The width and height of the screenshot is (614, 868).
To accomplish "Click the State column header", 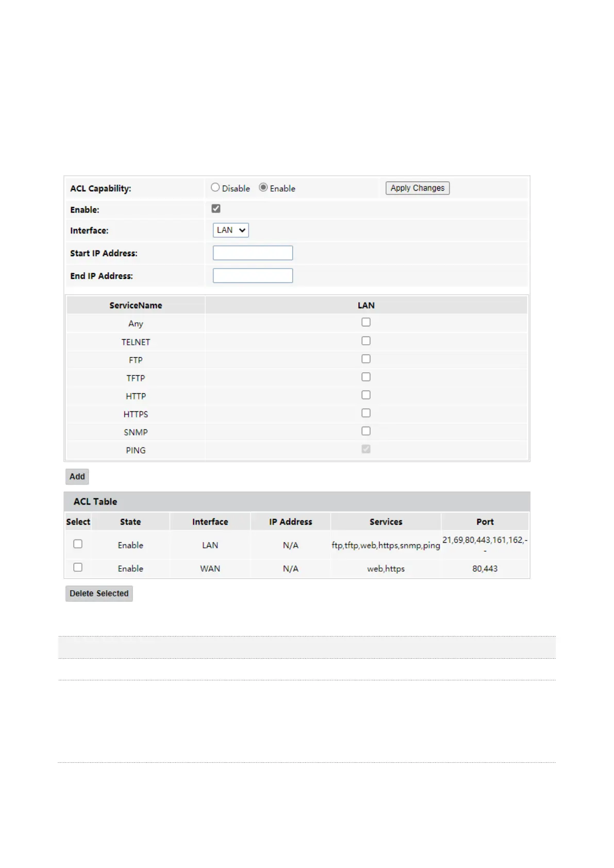I will (x=130, y=522).
